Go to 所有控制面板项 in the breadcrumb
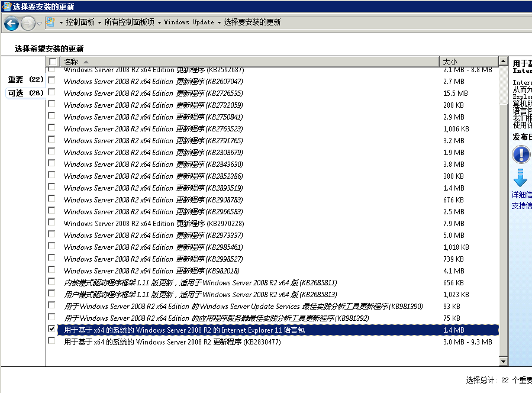Viewport: 532px width, 393px height. click(x=129, y=22)
